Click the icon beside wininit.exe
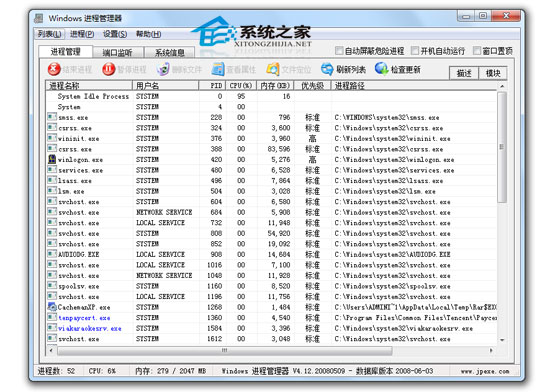Screen dimensions: 550x392 pos(52,138)
